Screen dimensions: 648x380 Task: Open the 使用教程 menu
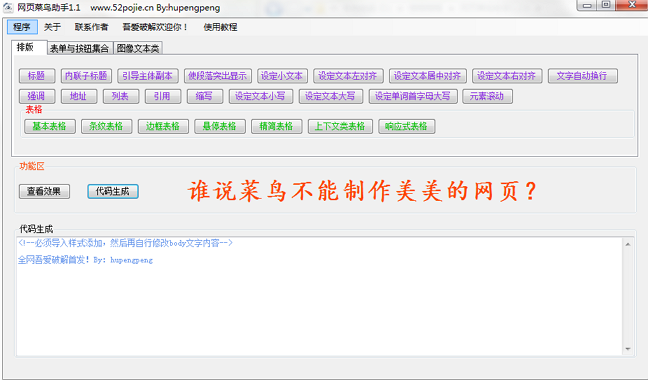[220, 27]
